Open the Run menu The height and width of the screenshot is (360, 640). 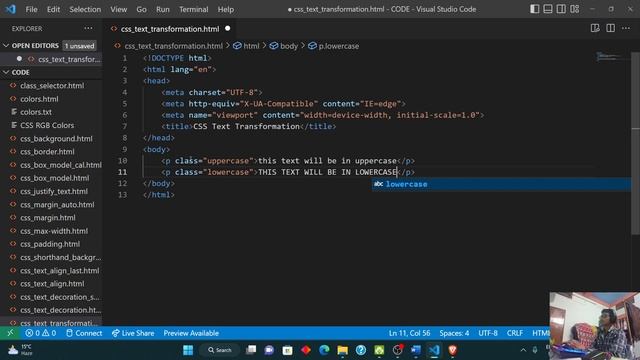point(162,9)
